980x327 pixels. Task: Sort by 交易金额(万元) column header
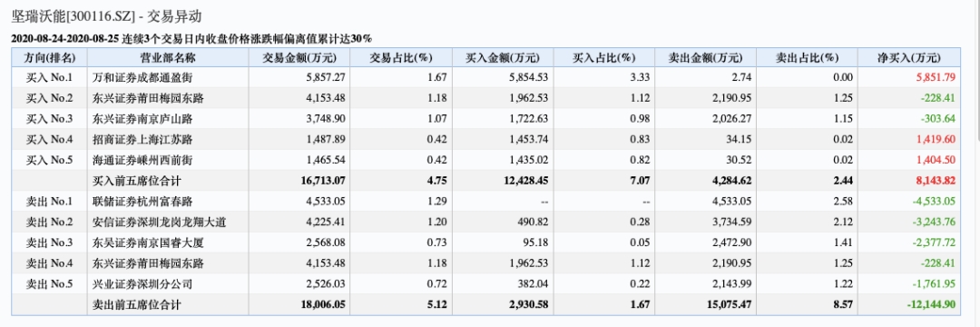300,57
